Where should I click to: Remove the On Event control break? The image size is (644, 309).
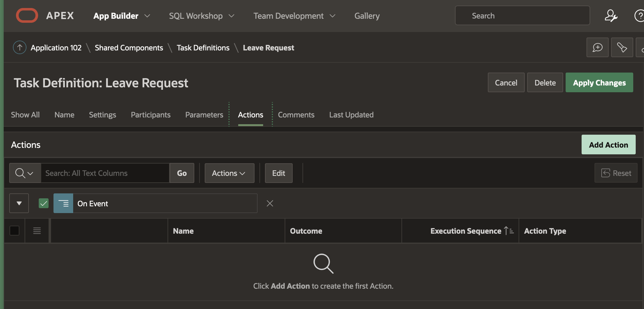pos(270,203)
